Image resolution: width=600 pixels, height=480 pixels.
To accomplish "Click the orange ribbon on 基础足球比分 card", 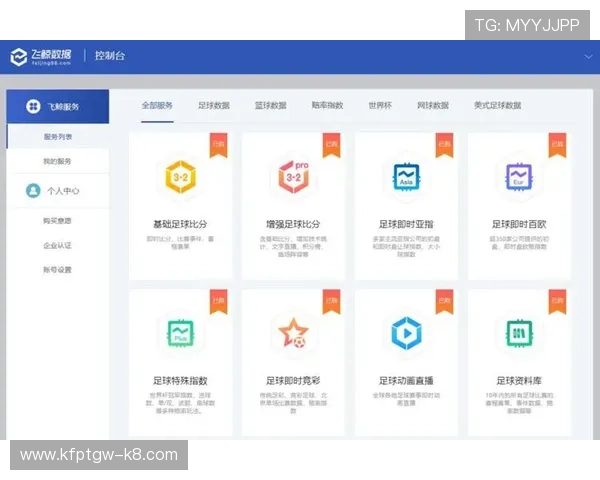I will point(218,145).
